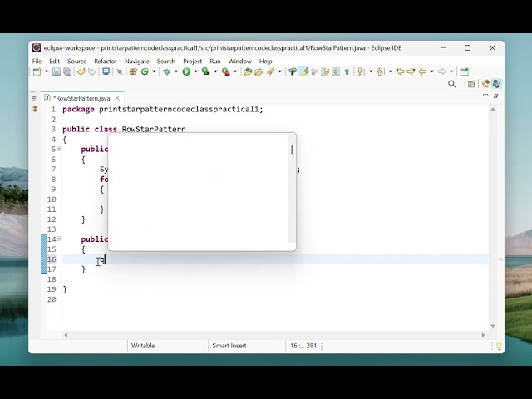Screen dimensions: 532x399
Task: Toggle Block Selection mode
Action: point(336,71)
